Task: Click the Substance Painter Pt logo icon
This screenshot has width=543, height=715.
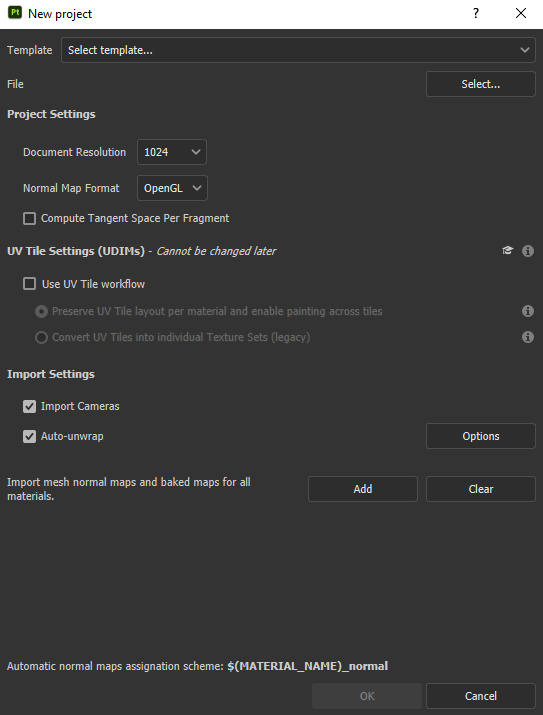Action: (x=15, y=13)
